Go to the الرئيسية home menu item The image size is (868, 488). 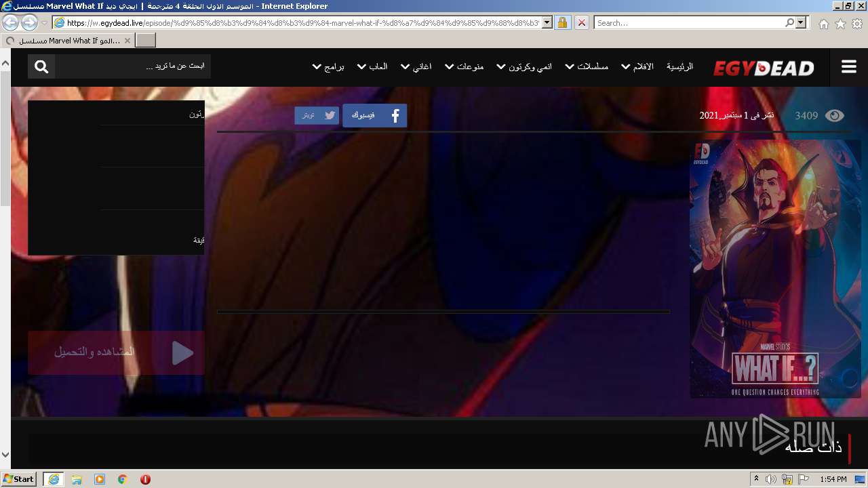coord(679,66)
